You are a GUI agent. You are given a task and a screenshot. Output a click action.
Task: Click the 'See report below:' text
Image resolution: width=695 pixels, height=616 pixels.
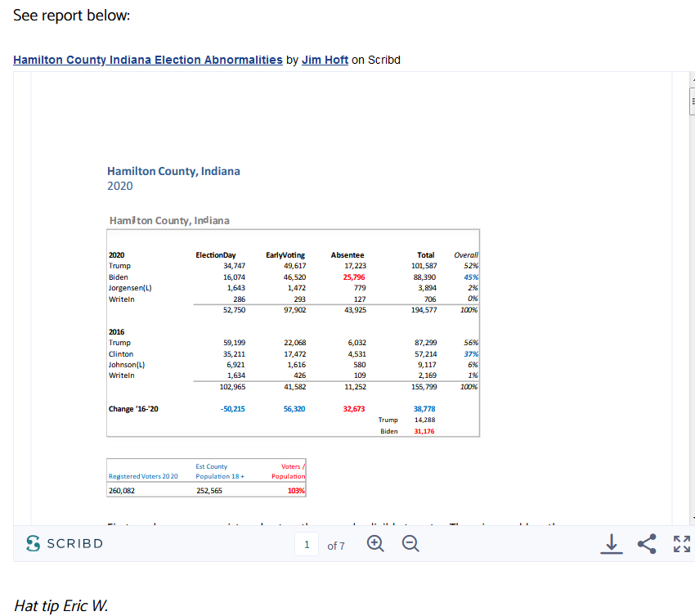point(71,16)
